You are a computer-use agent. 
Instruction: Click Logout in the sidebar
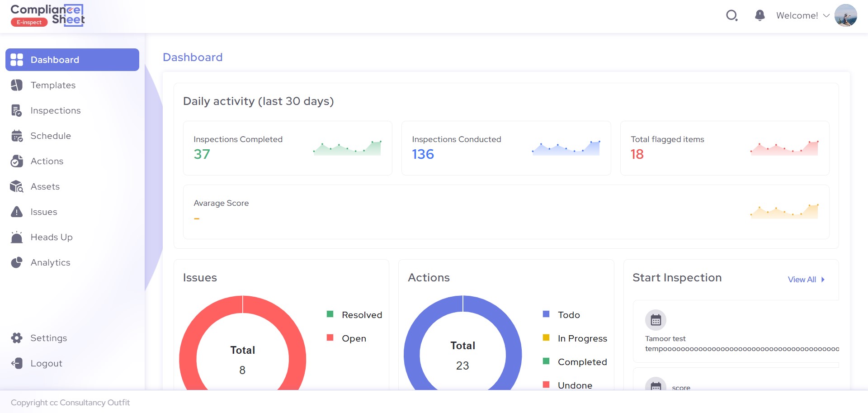pos(46,363)
